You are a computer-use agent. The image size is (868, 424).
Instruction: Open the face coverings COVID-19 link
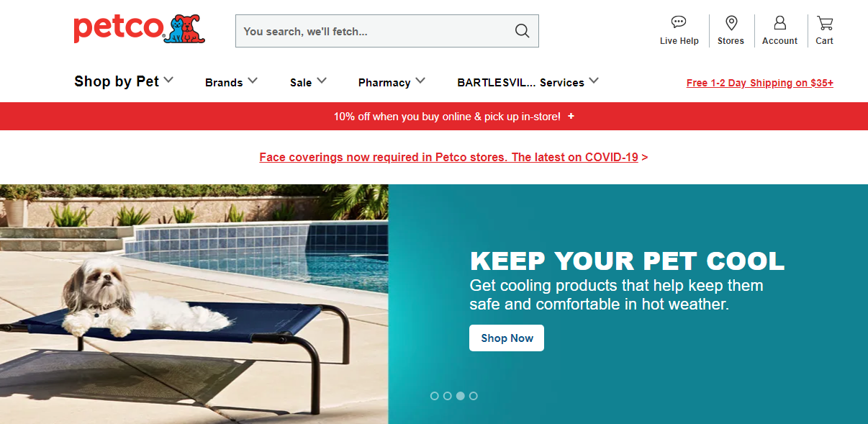(x=449, y=157)
